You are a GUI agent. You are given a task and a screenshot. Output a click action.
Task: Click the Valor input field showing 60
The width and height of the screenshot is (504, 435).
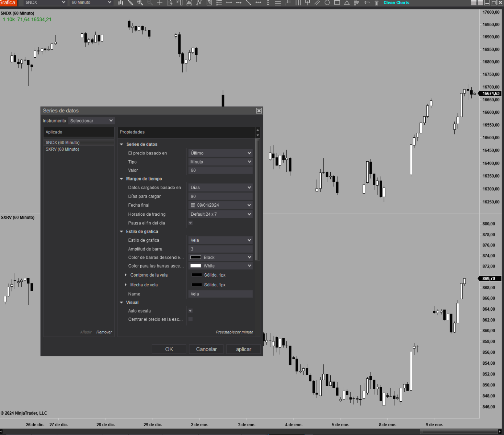[x=220, y=170]
